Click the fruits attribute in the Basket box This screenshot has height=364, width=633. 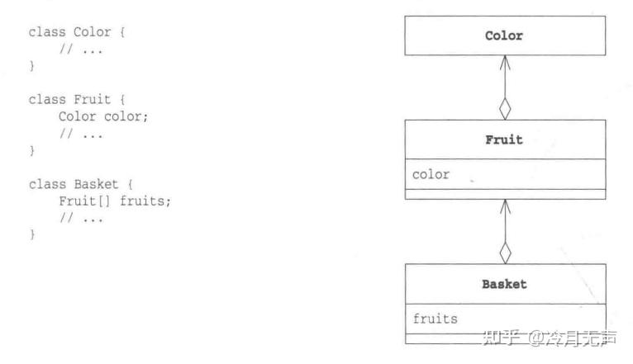pyautogui.click(x=435, y=318)
